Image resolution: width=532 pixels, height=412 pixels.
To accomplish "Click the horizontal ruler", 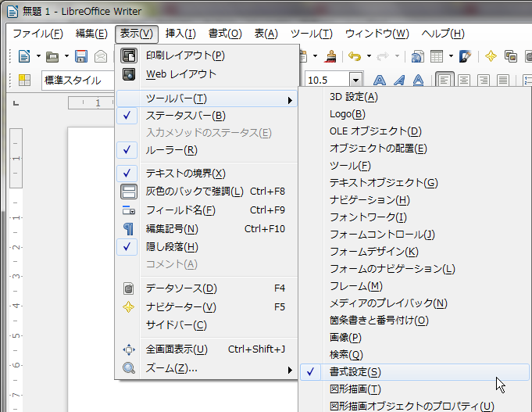I will tap(91, 103).
